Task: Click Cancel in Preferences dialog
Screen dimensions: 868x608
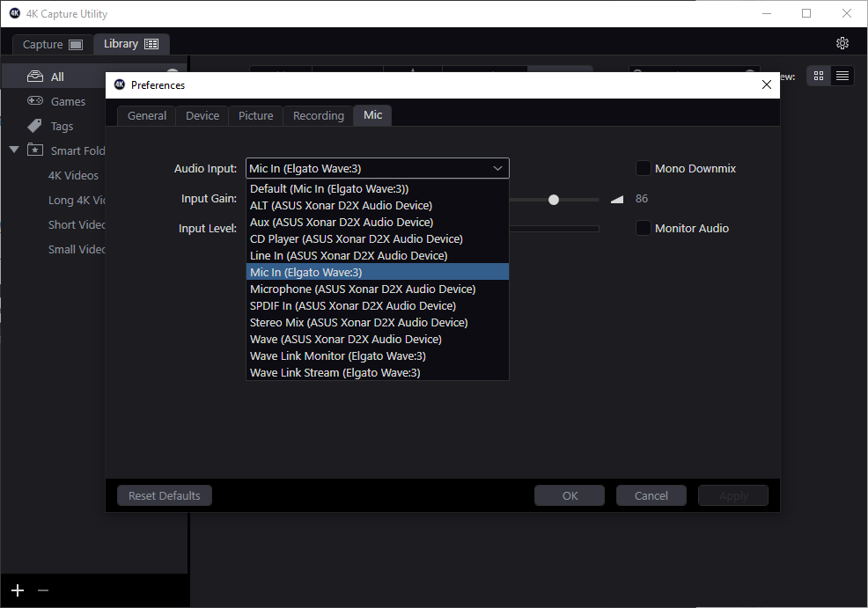Action: point(651,495)
